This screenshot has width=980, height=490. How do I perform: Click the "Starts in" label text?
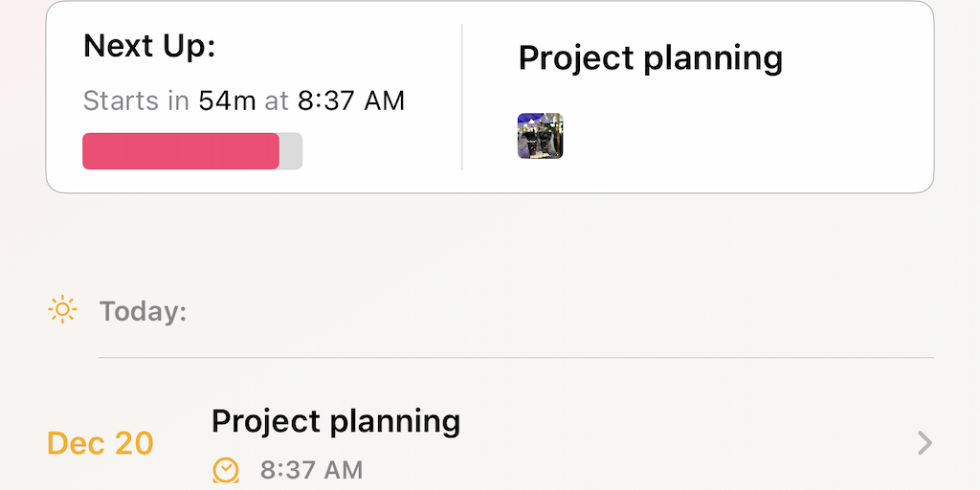(x=136, y=100)
